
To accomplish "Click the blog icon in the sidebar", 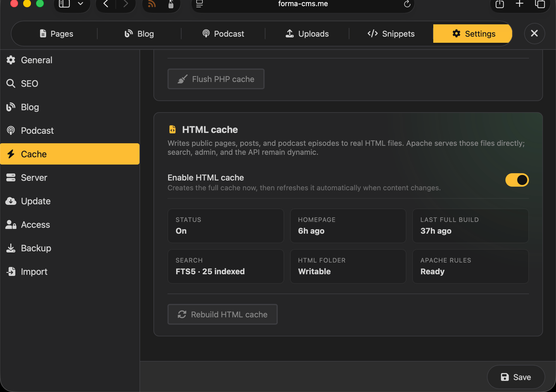I will (x=11, y=107).
